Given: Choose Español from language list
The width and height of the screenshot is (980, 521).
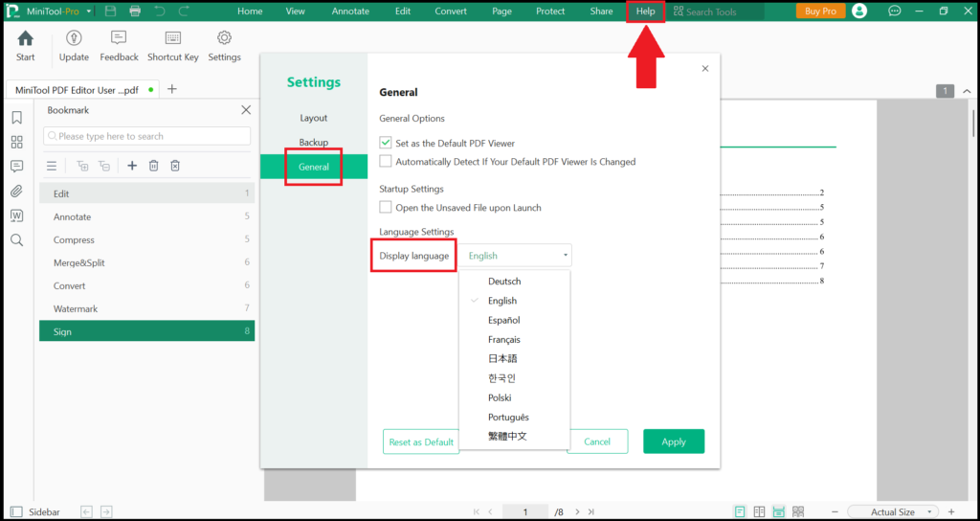Looking at the screenshot, I should point(503,320).
